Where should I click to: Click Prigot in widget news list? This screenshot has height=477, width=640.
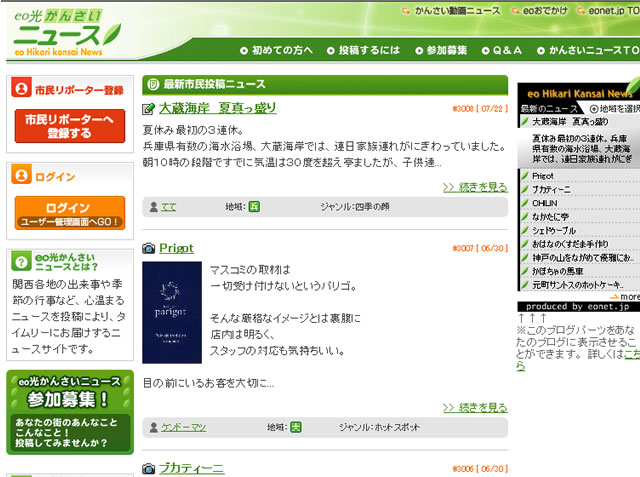[x=542, y=176]
